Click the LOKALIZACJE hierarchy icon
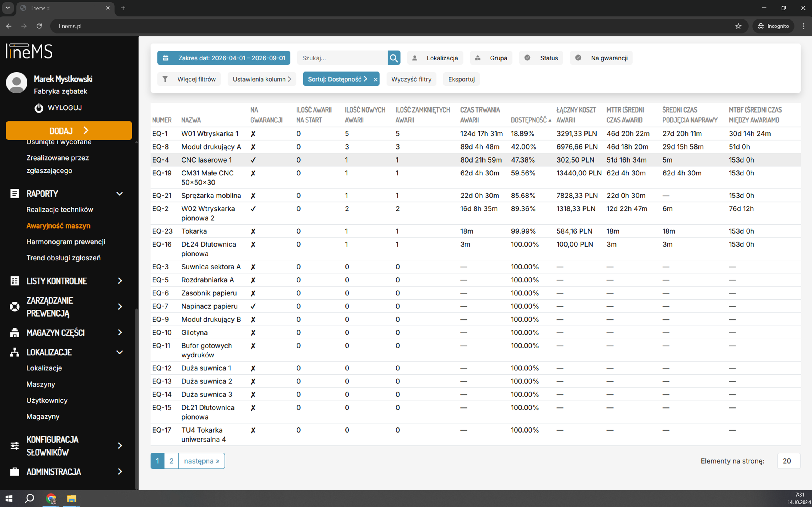 pyautogui.click(x=14, y=352)
